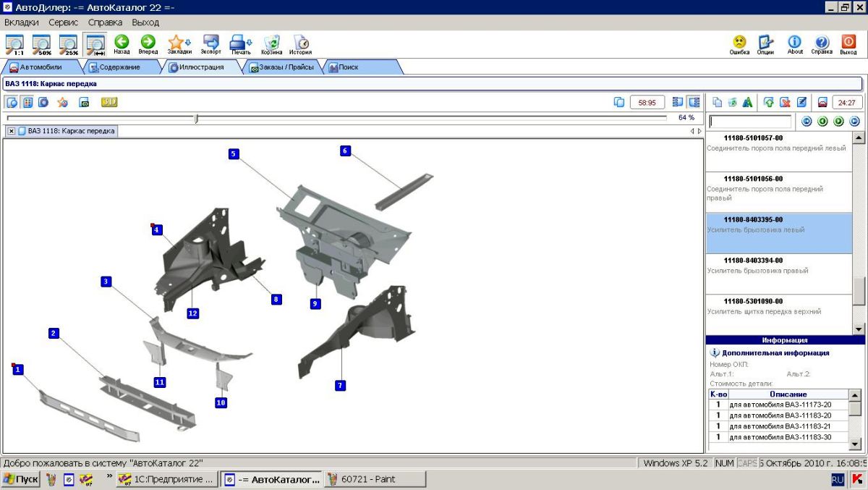
Task: Open Выход menu in menu bar
Action: [145, 22]
